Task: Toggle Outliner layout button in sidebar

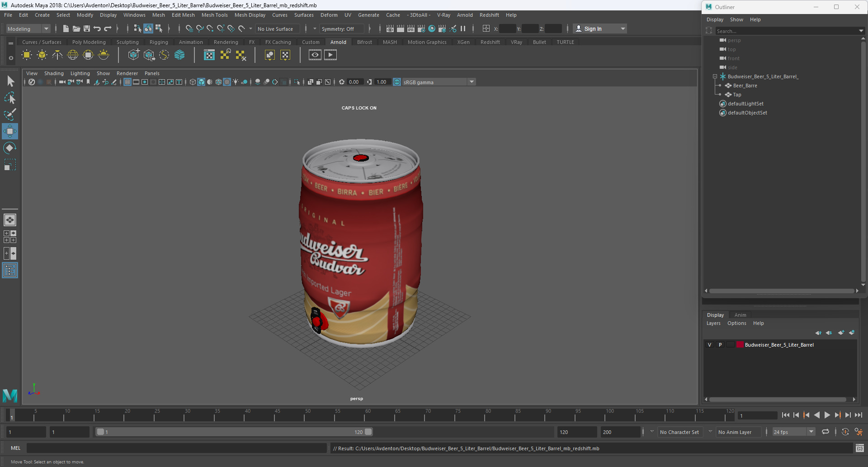Action: [10, 271]
